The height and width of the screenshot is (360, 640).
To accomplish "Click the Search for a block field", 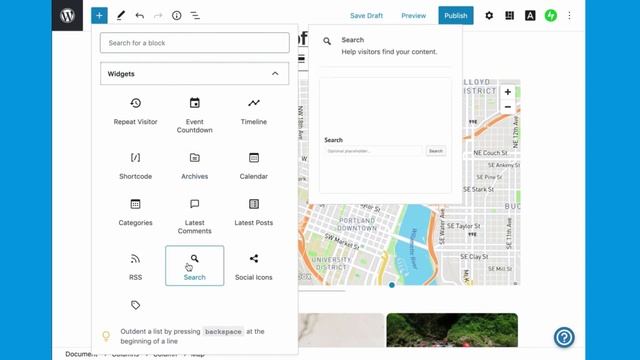I will pyautogui.click(x=195, y=43).
